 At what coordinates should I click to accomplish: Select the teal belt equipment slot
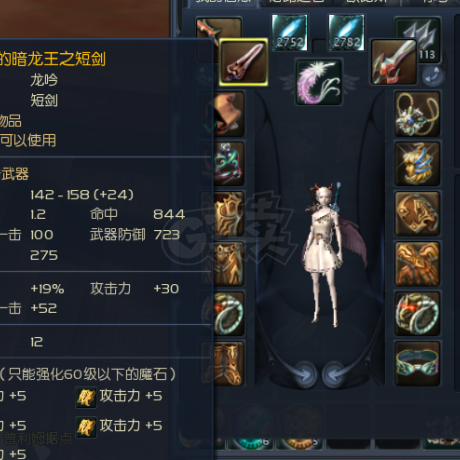417,363
